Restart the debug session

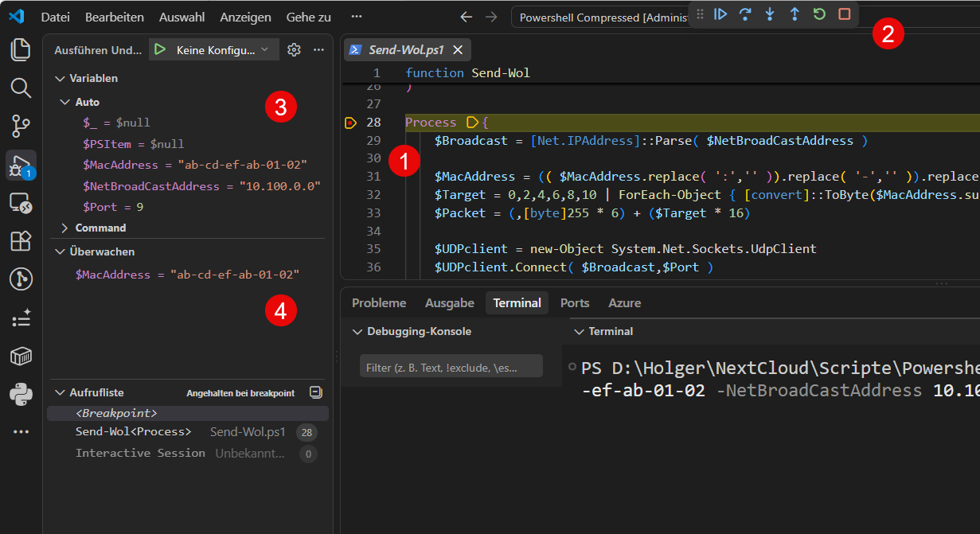pyautogui.click(x=819, y=14)
